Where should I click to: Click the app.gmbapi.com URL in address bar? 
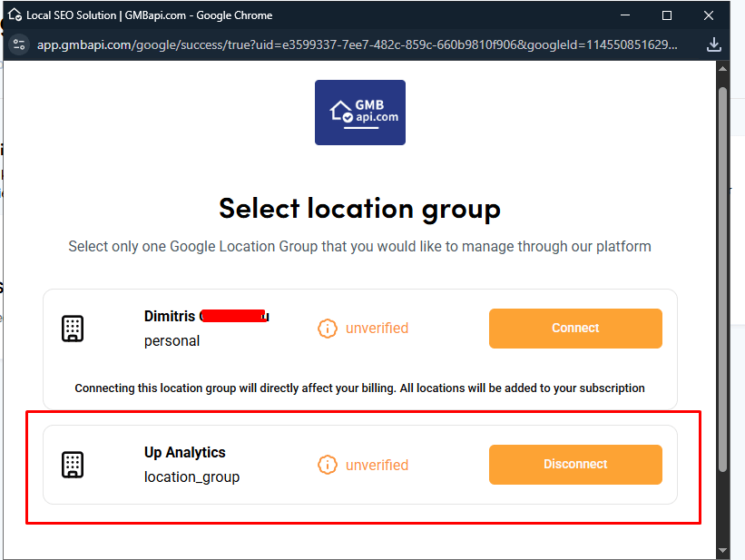click(358, 44)
